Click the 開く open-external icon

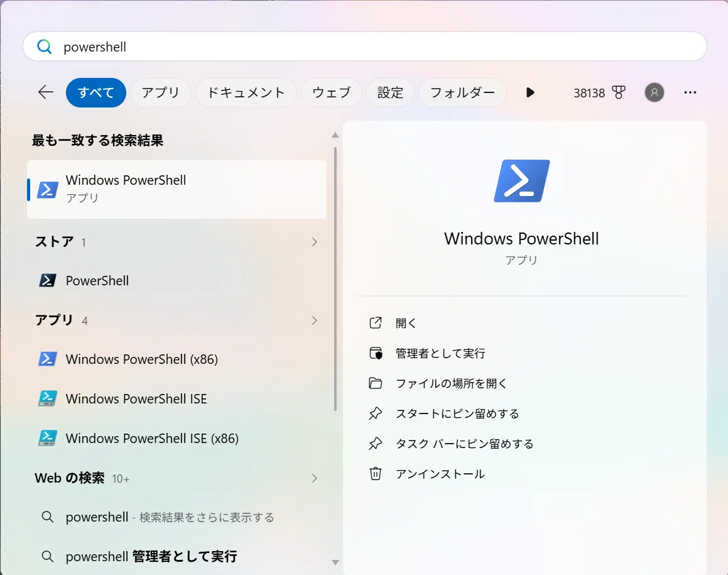[x=375, y=323]
